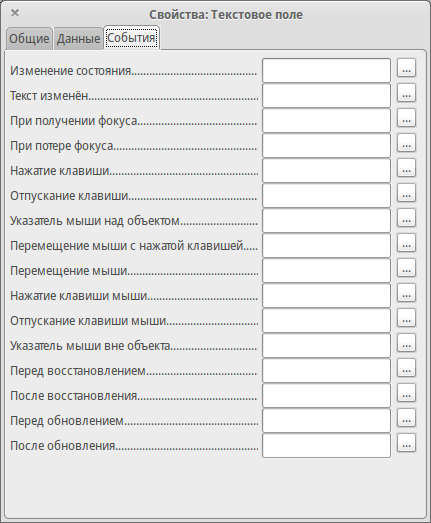Click the ellipsis button beside Текст изменён
The width and height of the screenshot is (431, 523).
406,93
